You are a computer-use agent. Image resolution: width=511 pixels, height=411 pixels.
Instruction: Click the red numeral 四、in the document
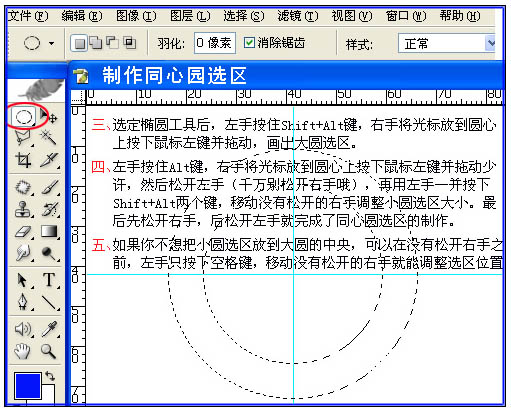tap(101, 167)
